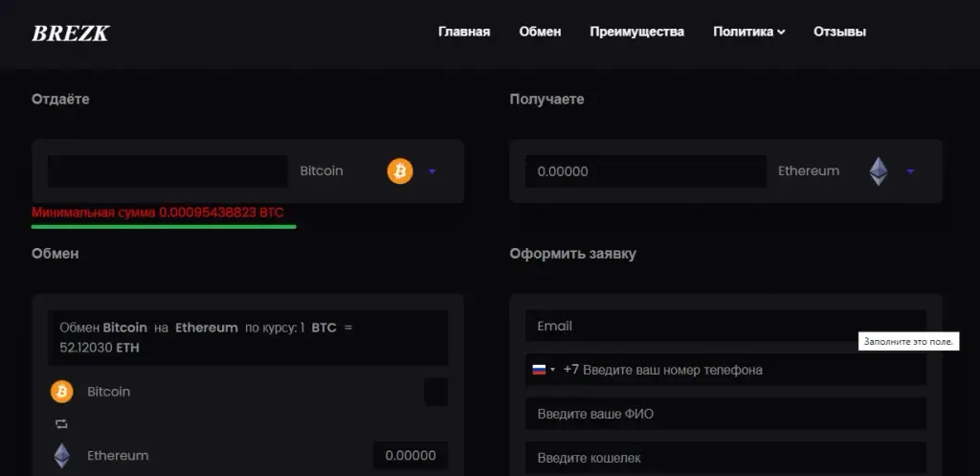Viewport: 980px width, 476px height.
Task: Click the orange Bitcoin icon in Отдаёте
Action: (400, 171)
